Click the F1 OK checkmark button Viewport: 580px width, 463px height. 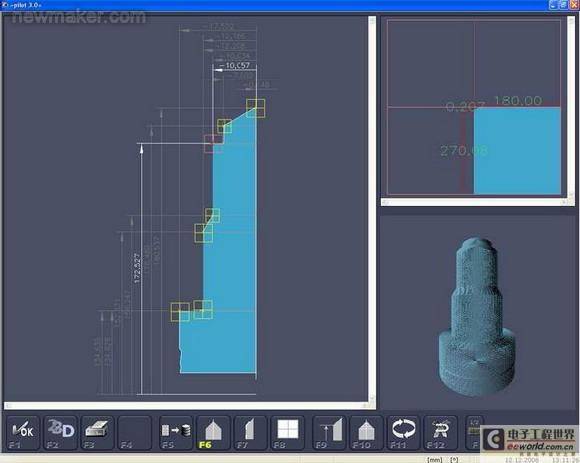[23, 432]
